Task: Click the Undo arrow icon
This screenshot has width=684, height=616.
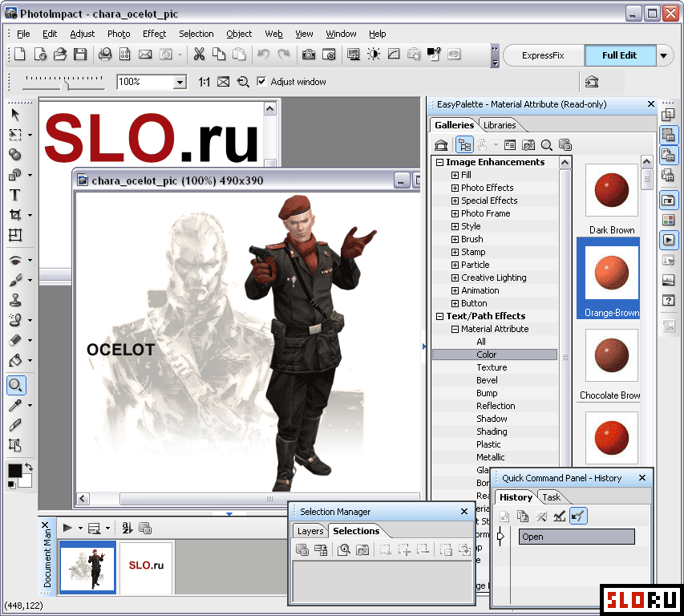Action: (x=263, y=55)
